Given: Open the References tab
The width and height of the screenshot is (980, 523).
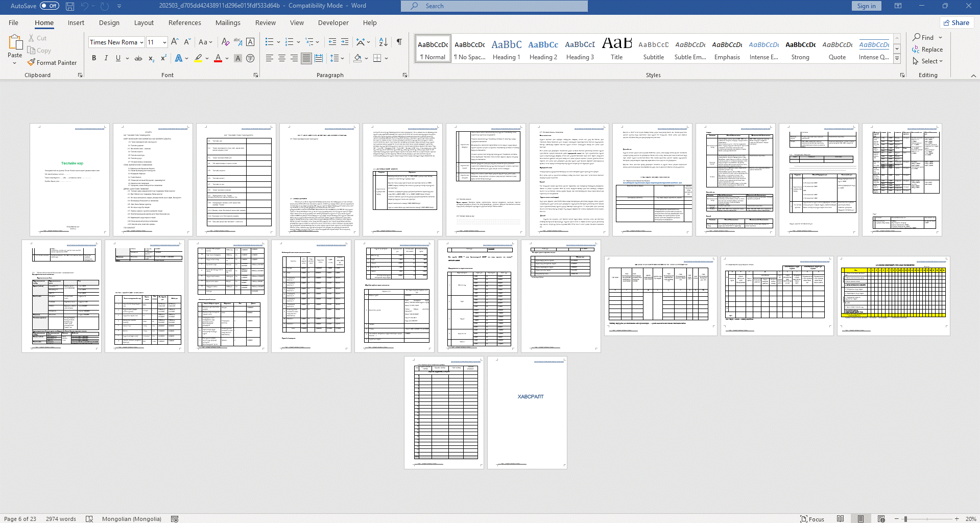Looking at the screenshot, I should point(184,22).
